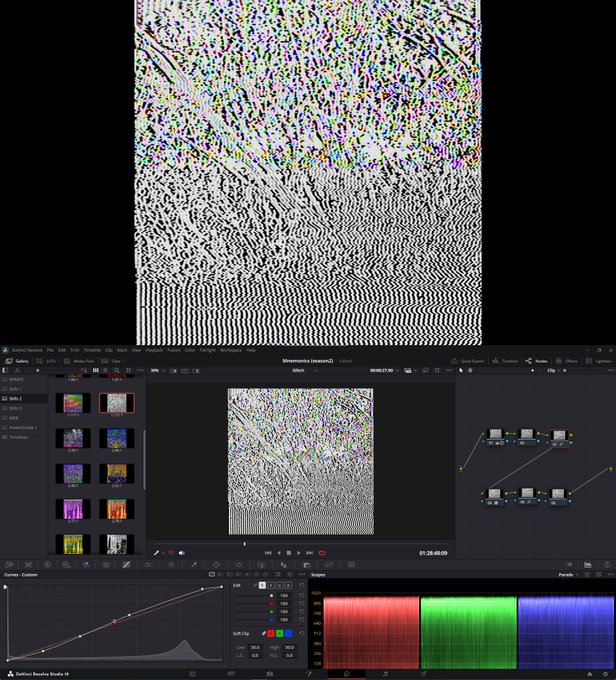Open the Clips panel dropdown arrow
This screenshot has width=616, height=680.
tap(124, 361)
